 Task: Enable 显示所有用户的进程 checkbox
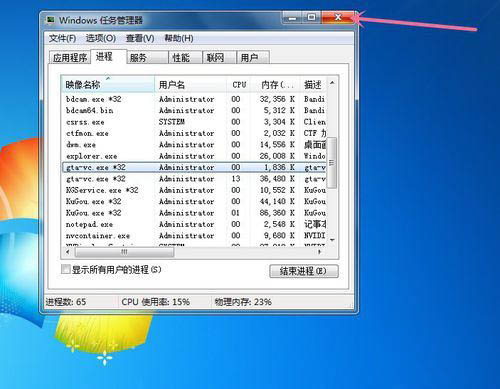pos(66,269)
